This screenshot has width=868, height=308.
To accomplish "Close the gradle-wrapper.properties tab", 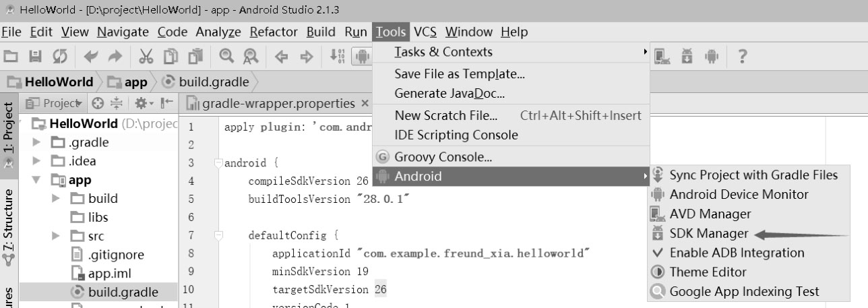I will coord(365,104).
